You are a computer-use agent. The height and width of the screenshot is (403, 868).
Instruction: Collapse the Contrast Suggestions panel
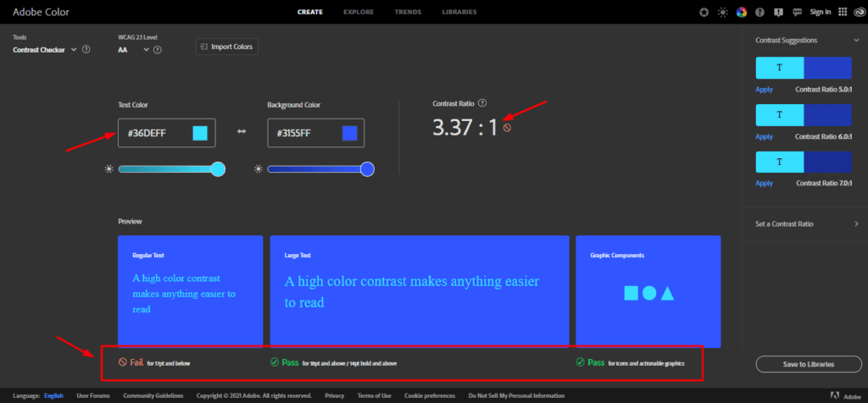coord(856,41)
